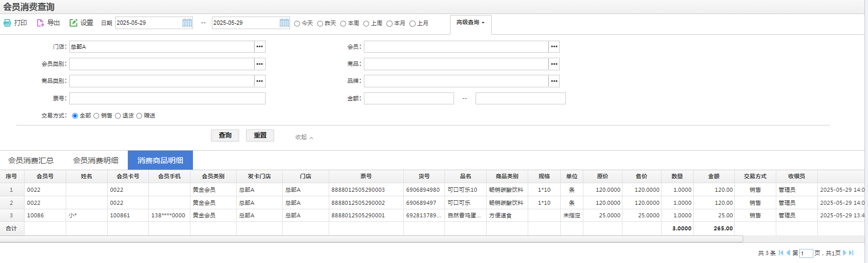Open the 会员 lookup ellipsis button
This screenshot has height=263, width=868.
point(554,47)
